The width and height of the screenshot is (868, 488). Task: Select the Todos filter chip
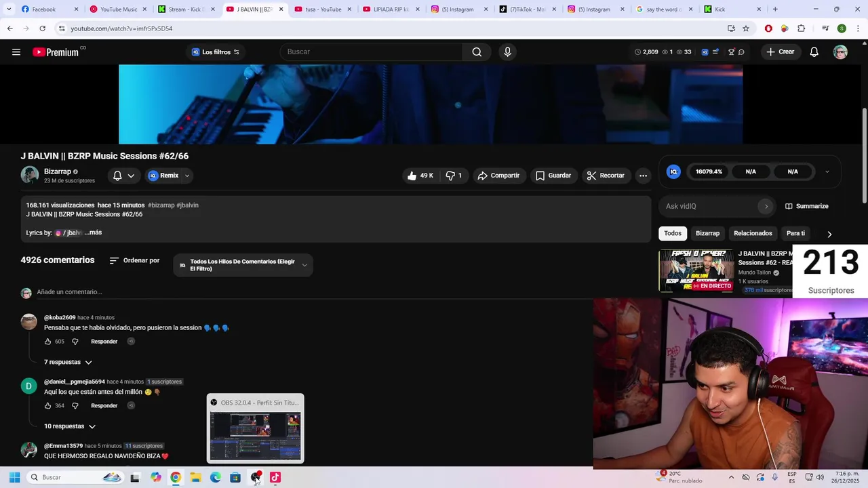(x=673, y=233)
